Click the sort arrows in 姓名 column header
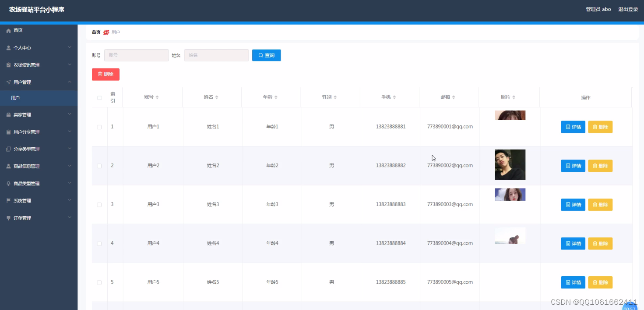The width and height of the screenshot is (644, 310). coord(217,97)
